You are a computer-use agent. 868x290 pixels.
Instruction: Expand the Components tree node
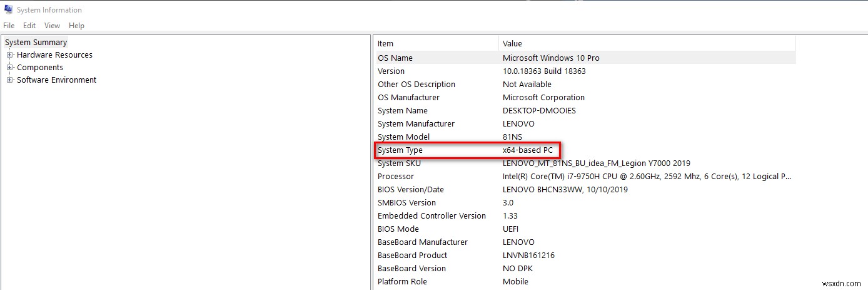[x=10, y=68]
